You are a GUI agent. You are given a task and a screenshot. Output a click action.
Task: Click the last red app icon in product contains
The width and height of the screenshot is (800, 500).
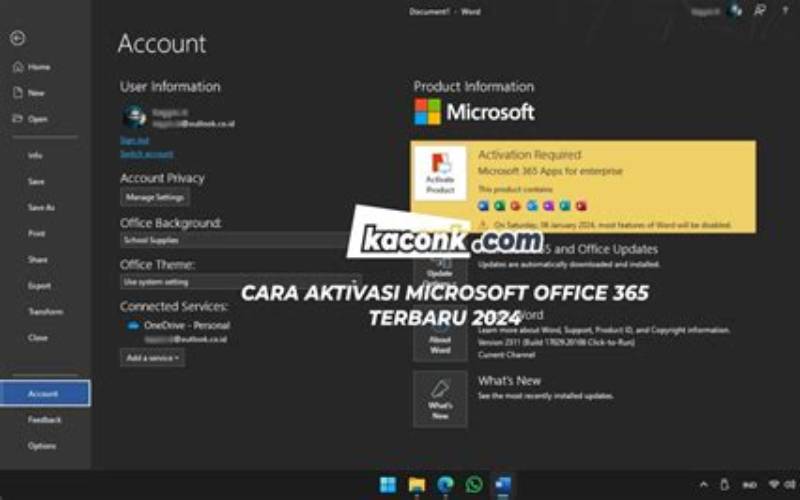click(581, 206)
